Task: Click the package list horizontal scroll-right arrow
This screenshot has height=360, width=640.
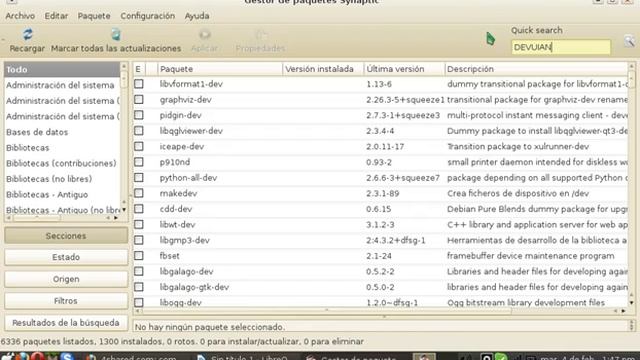Action: point(623,311)
